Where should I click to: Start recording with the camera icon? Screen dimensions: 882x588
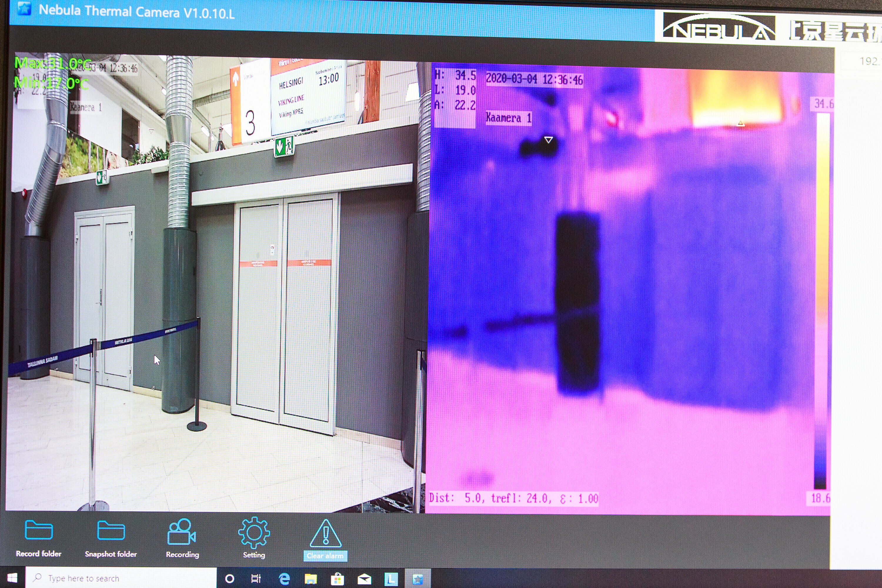(181, 532)
